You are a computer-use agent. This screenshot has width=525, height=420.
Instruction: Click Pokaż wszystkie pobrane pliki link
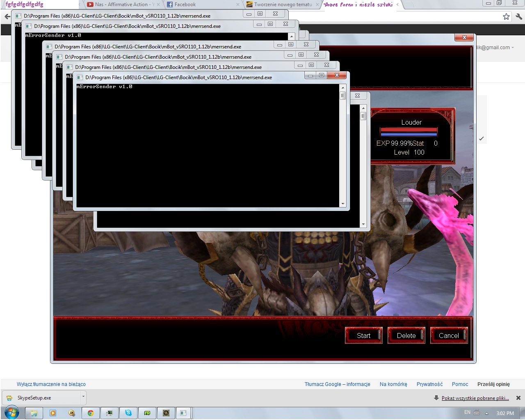pyautogui.click(x=475, y=398)
